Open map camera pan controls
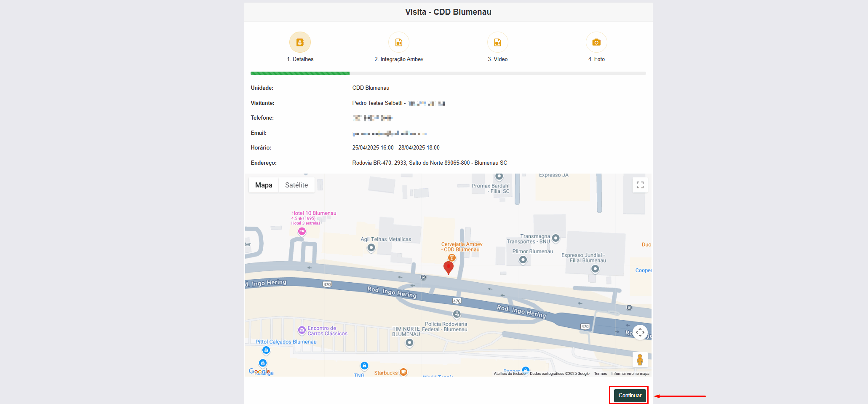This screenshot has height=404, width=868. click(x=640, y=332)
